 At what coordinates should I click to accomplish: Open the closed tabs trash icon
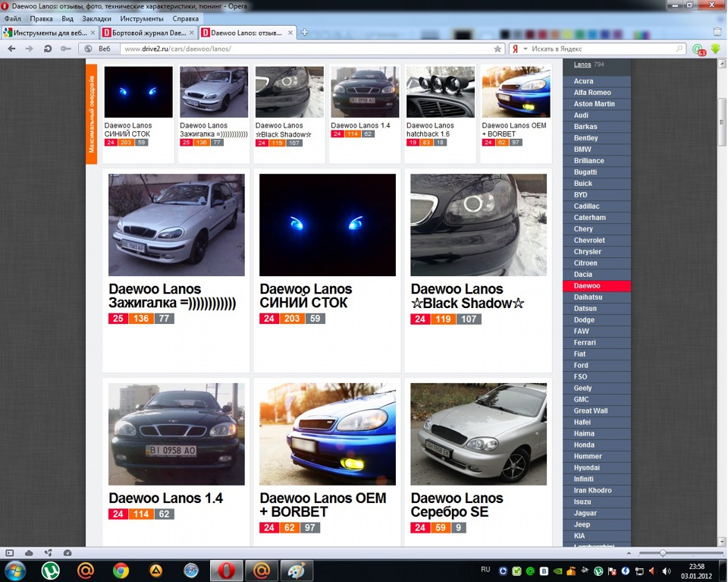[x=717, y=32]
